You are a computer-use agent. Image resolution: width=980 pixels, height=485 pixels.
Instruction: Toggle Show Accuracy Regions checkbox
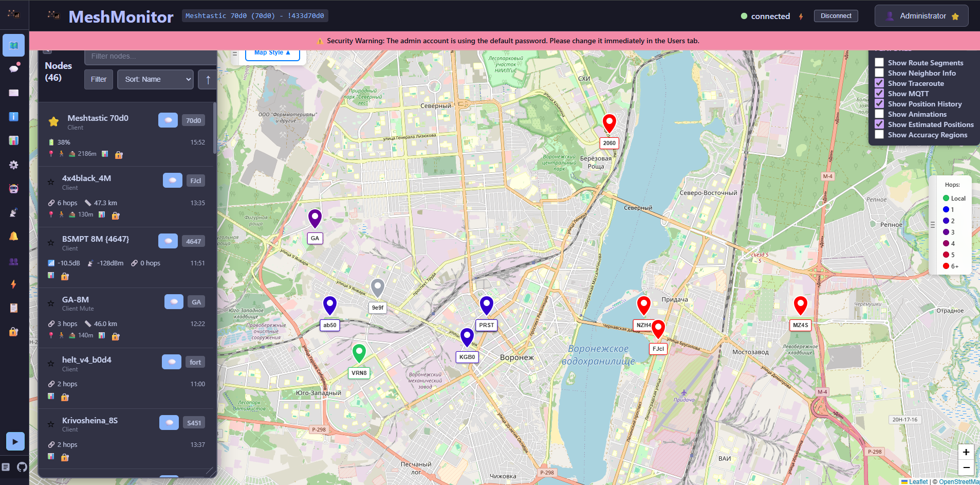(879, 135)
